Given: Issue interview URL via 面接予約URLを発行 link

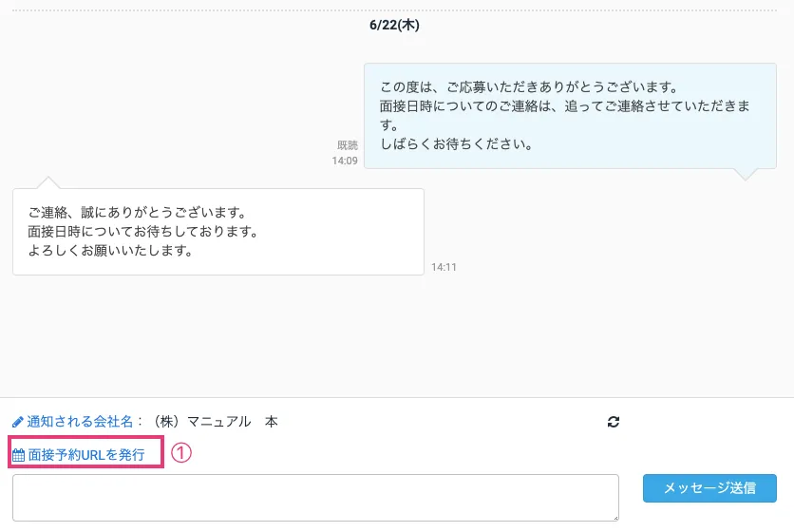Looking at the screenshot, I should tap(86, 456).
